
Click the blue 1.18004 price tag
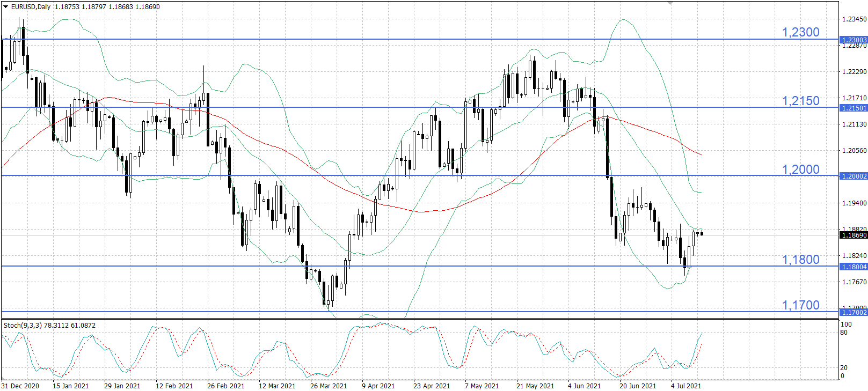click(854, 267)
